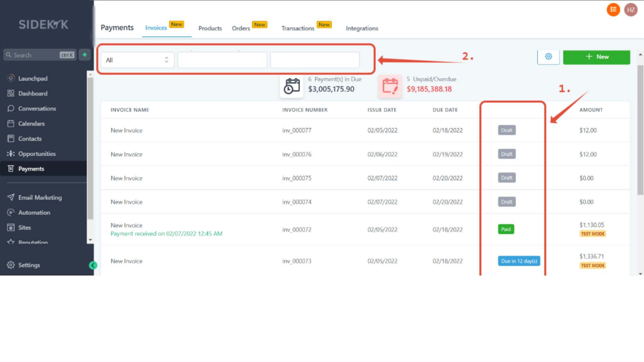Open the Integrations tab
This screenshot has width=644, height=362.
tap(362, 28)
